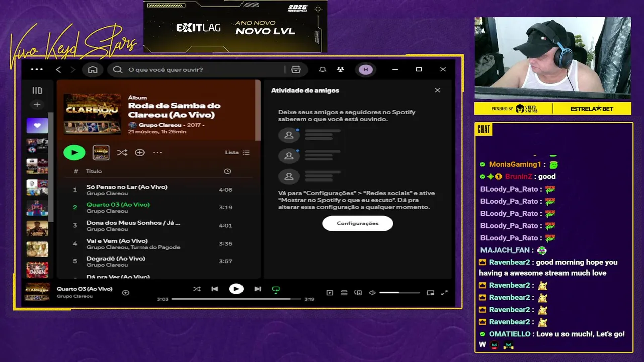
Task: Mute the volume speaker icon
Action: click(x=372, y=292)
